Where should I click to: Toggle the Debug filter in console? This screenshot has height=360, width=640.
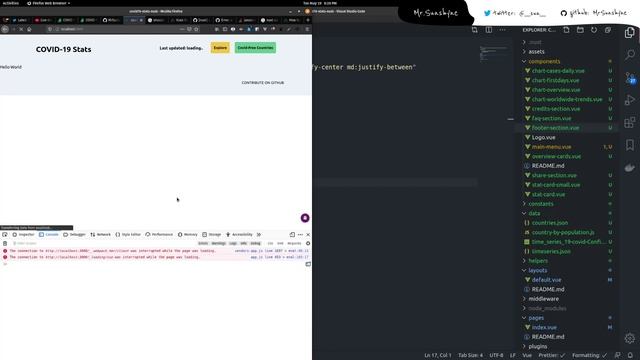(x=255, y=243)
